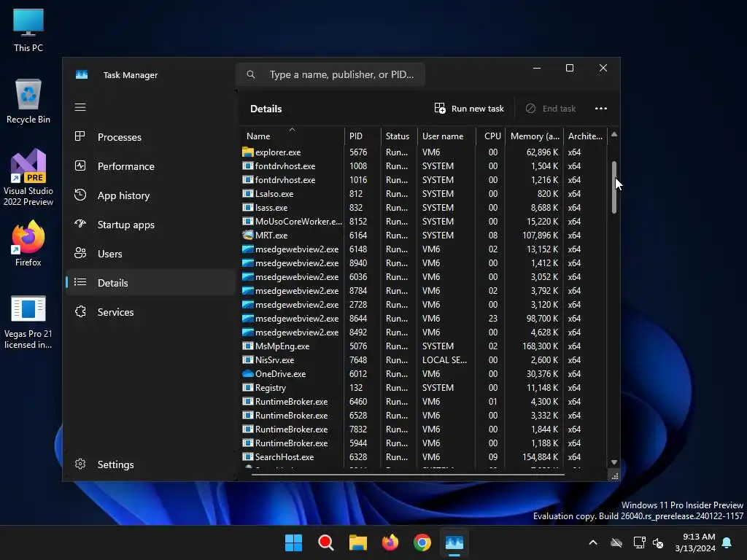Click the SearchHost.exe process icon

click(248, 456)
